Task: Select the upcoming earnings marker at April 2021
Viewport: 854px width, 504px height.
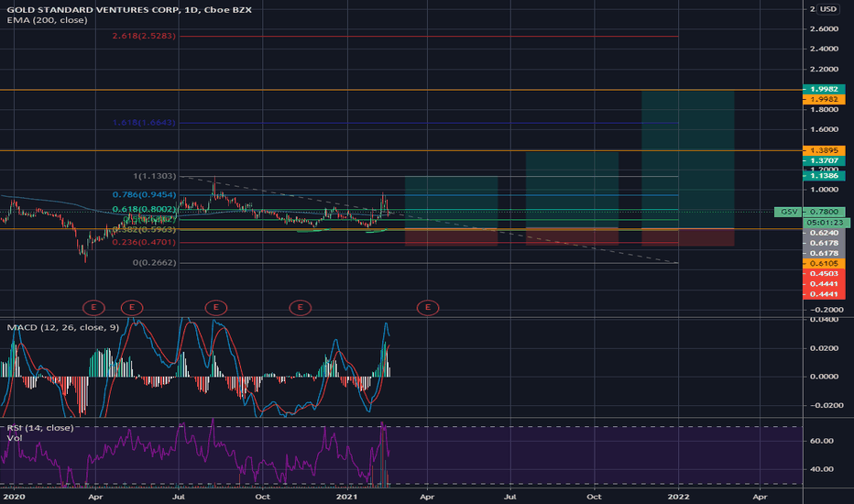Action: [428, 308]
